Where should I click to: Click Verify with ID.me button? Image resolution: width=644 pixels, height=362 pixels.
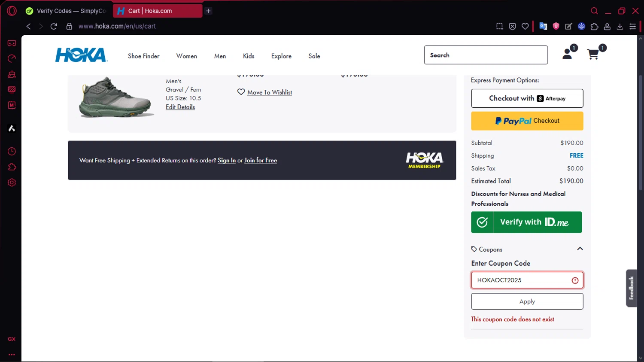coord(526,222)
